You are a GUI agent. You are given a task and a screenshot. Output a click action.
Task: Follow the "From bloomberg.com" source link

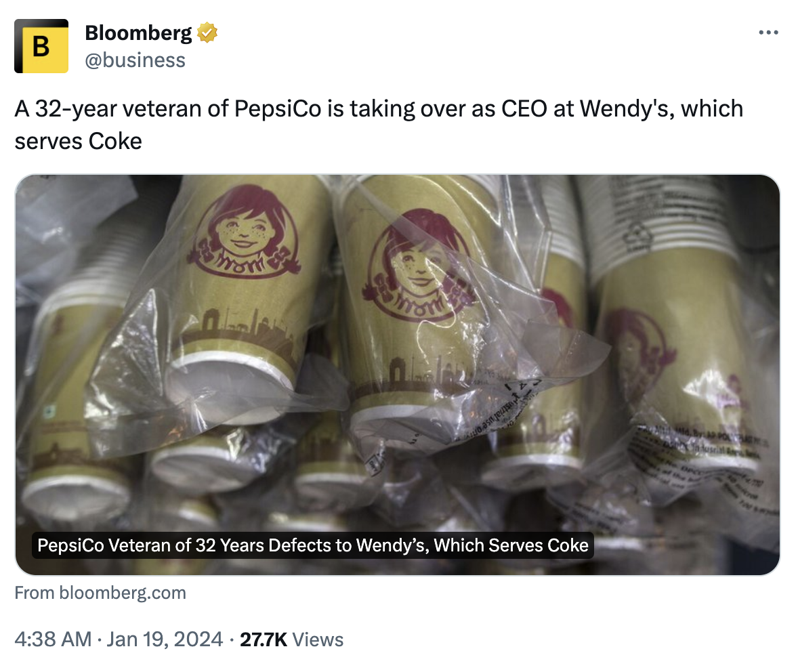point(100,593)
